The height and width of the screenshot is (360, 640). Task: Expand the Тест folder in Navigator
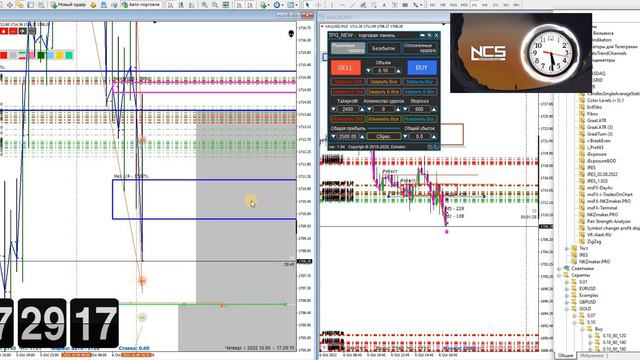click(567, 248)
